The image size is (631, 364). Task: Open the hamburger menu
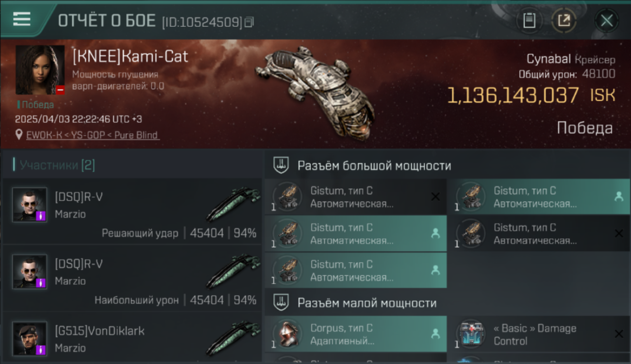22,19
